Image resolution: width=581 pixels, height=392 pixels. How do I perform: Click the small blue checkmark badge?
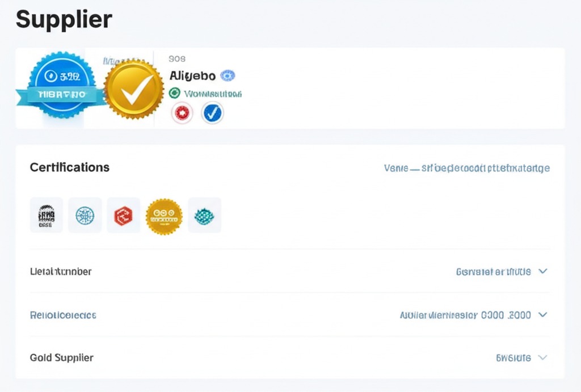213,113
